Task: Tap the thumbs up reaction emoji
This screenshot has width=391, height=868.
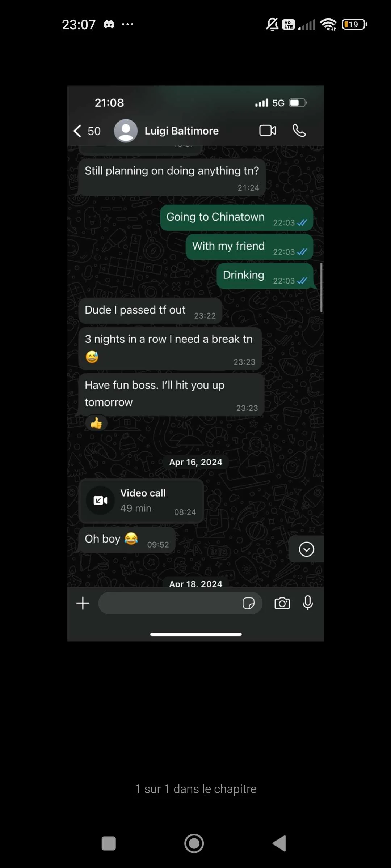Action: [x=96, y=423]
